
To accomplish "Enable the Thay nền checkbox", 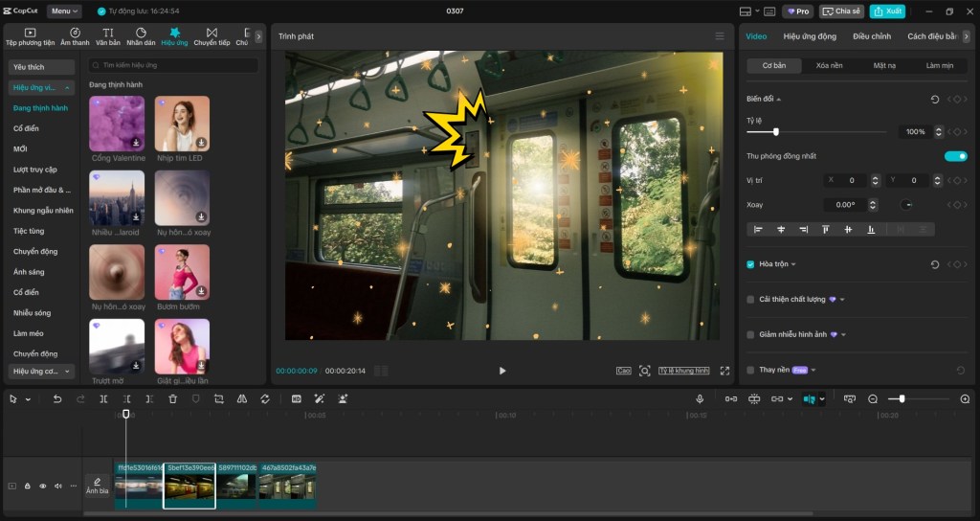I will pyautogui.click(x=751, y=370).
